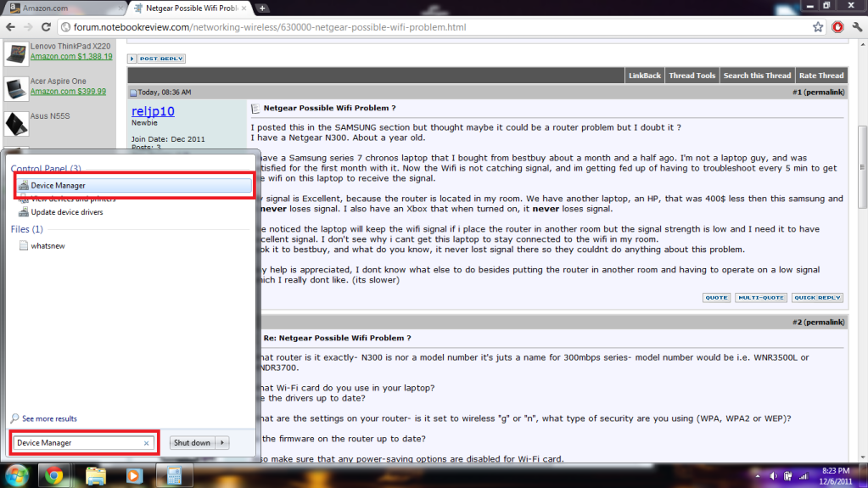Image resolution: width=868 pixels, height=488 pixels.
Task: Reload the page with the refresh icon
Action: (46, 27)
